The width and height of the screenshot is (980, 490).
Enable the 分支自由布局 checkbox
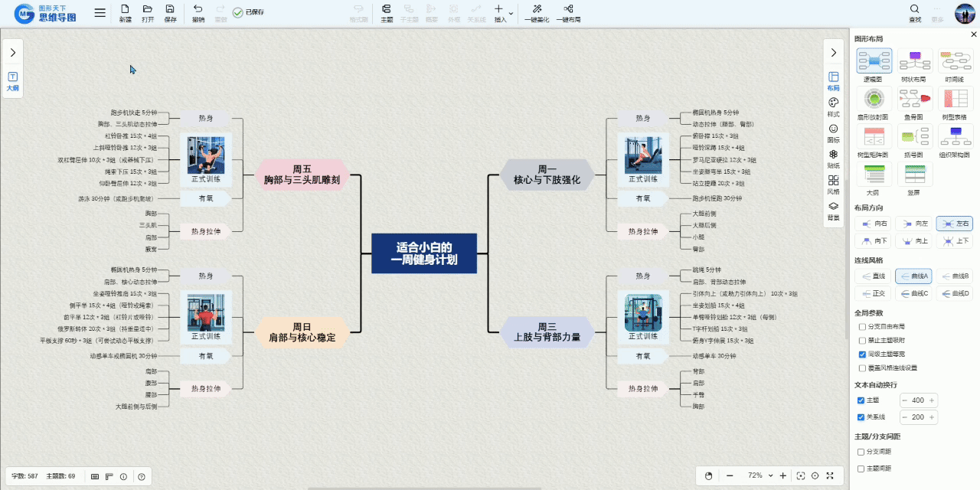[862, 327]
